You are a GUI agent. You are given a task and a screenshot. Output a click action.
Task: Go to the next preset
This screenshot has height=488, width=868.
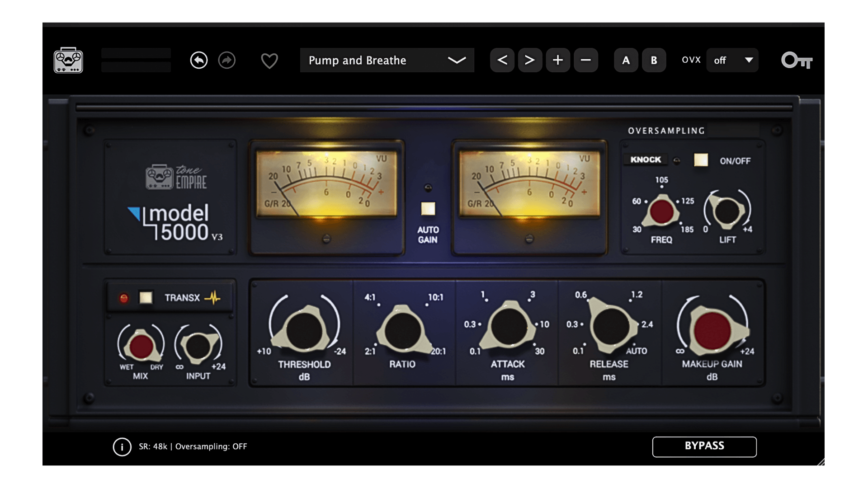(x=530, y=60)
